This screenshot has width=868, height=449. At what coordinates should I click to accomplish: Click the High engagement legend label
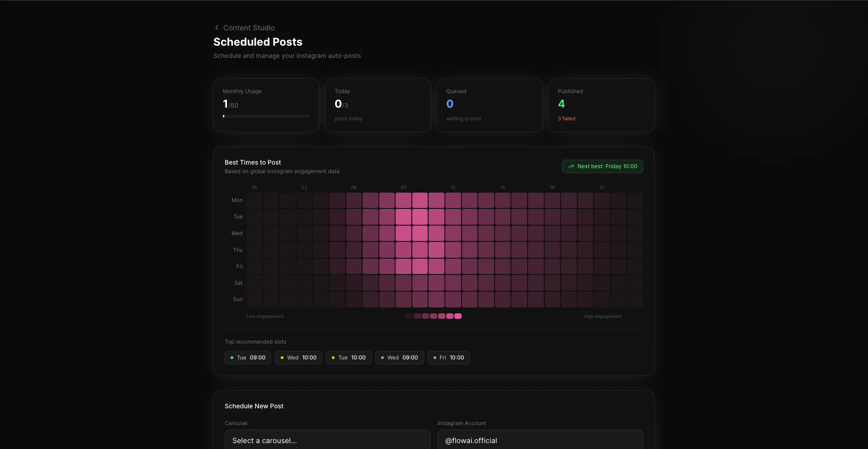602,317
